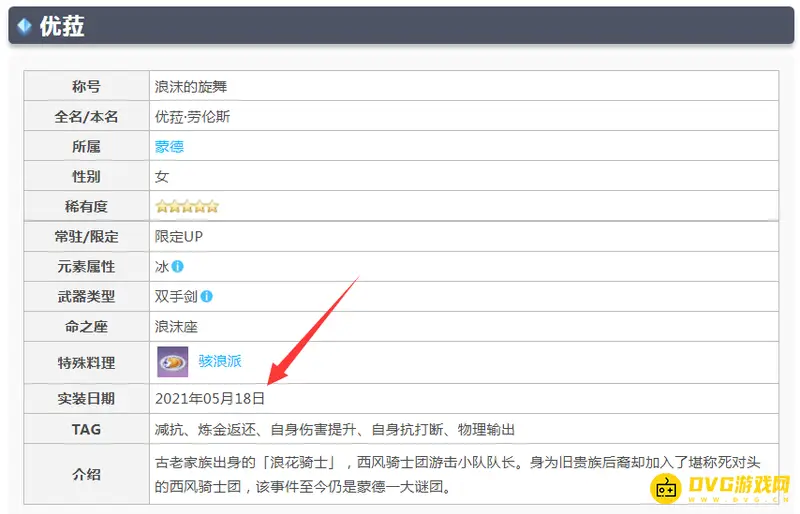Image resolution: width=800 pixels, height=514 pixels.
Task: Click the 实装日期 row label
Action: point(86,398)
